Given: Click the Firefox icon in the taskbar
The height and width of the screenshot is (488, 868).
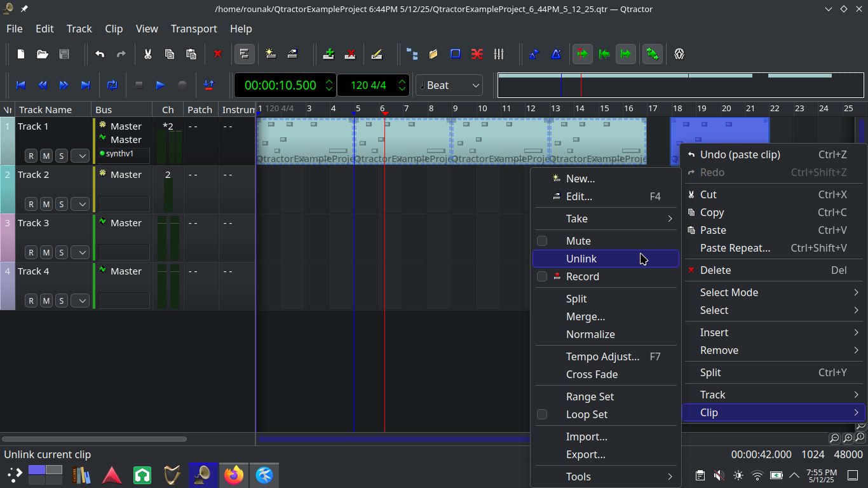Looking at the screenshot, I should tap(234, 475).
